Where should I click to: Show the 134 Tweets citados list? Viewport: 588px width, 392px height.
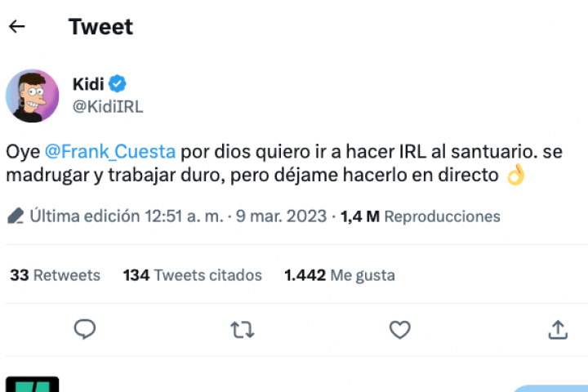pos(192,275)
